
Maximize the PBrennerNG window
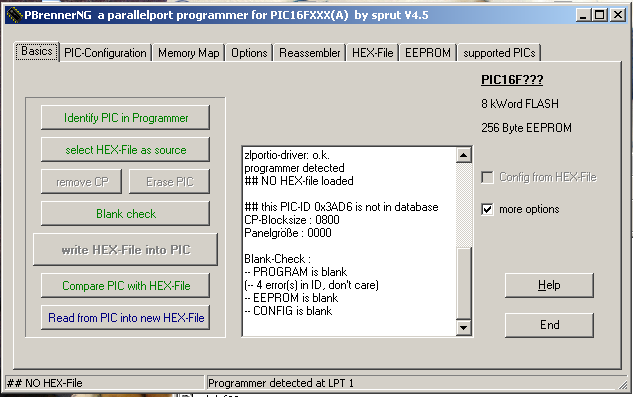coord(599,15)
